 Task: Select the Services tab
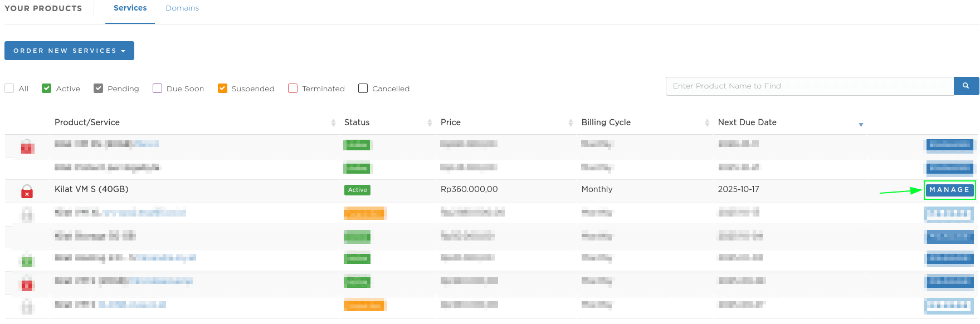click(130, 8)
